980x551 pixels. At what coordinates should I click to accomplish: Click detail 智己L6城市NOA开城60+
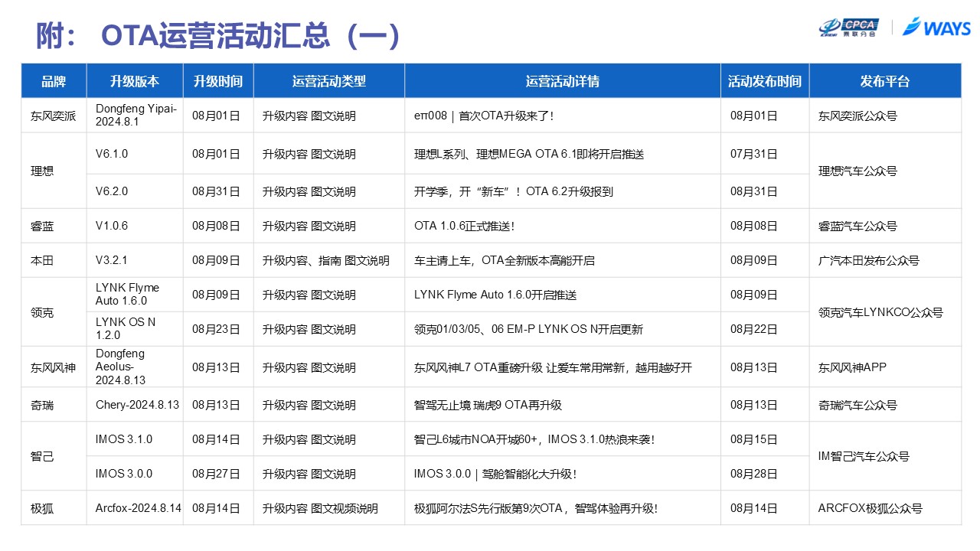479,440
